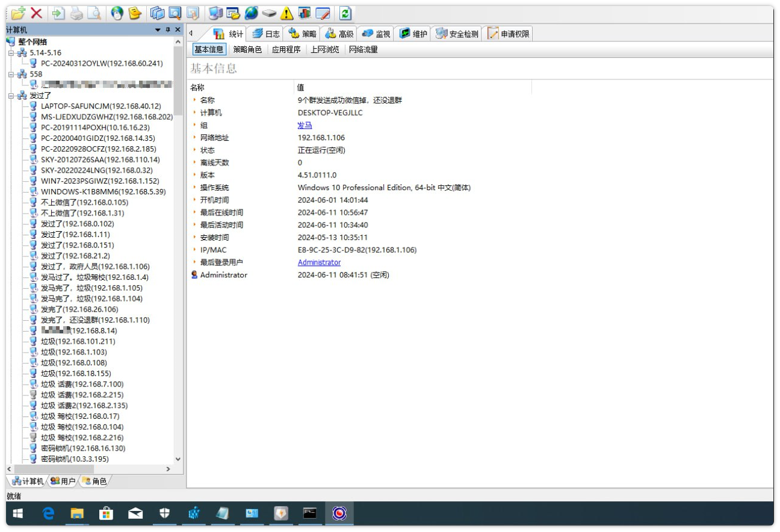The height and width of the screenshot is (532, 780).
Task: Switch to the 用户 bottom tab
Action: pos(63,481)
